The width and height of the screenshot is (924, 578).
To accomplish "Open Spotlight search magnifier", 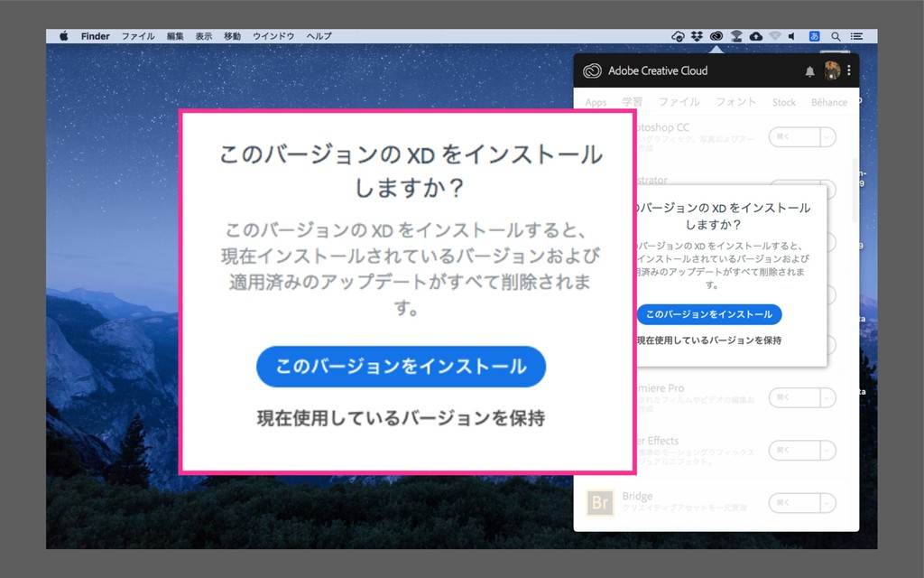I will tap(836, 36).
